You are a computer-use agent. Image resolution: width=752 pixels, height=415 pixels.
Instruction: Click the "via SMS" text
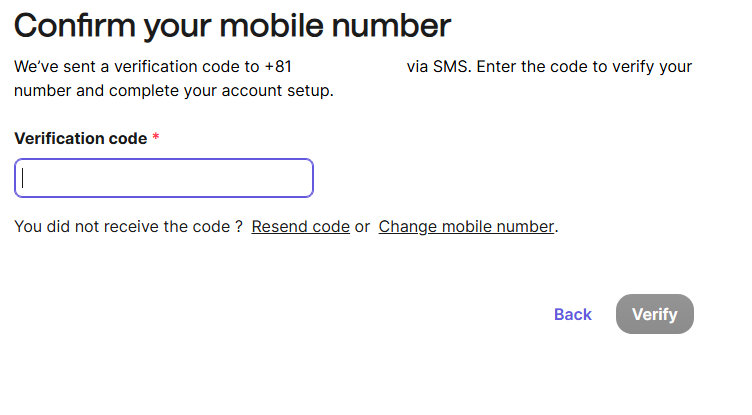point(438,67)
